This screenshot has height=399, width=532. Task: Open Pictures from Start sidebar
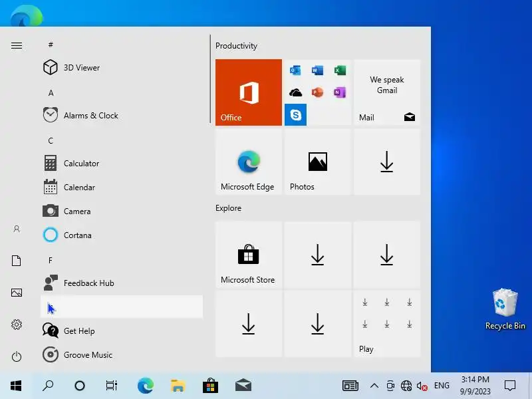(16, 293)
